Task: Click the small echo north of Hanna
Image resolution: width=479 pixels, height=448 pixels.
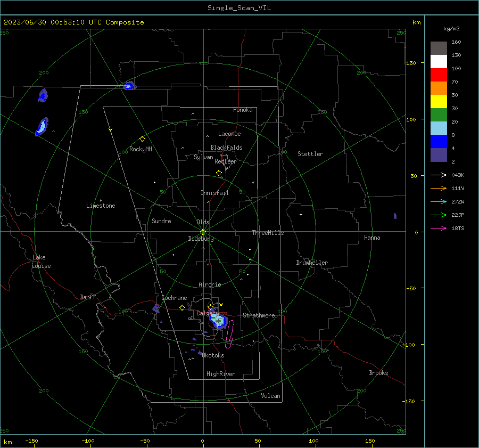Action: coord(395,216)
